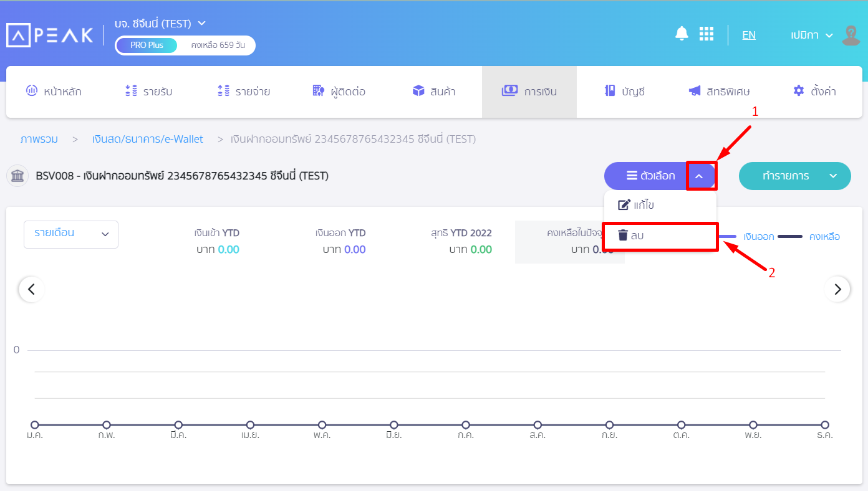This screenshot has width=868, height=491.
Task: Open the รายรับ tab
Action: [149, 92]
